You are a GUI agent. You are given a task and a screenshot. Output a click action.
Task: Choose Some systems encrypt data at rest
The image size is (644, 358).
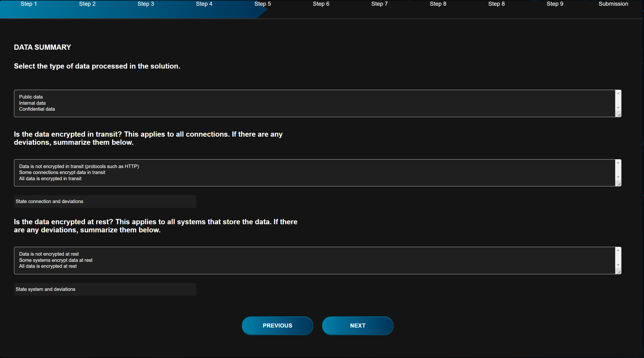click(315, 260)
